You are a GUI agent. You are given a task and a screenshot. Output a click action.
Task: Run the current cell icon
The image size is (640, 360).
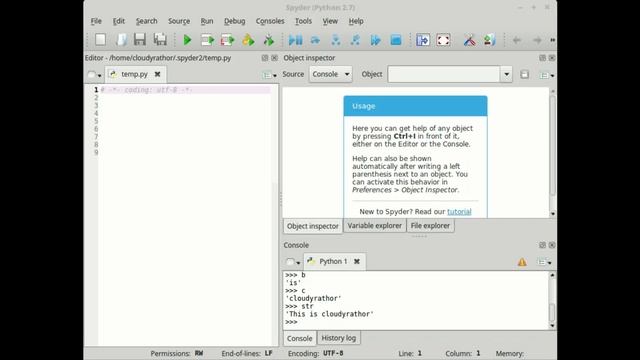(207, 40)
